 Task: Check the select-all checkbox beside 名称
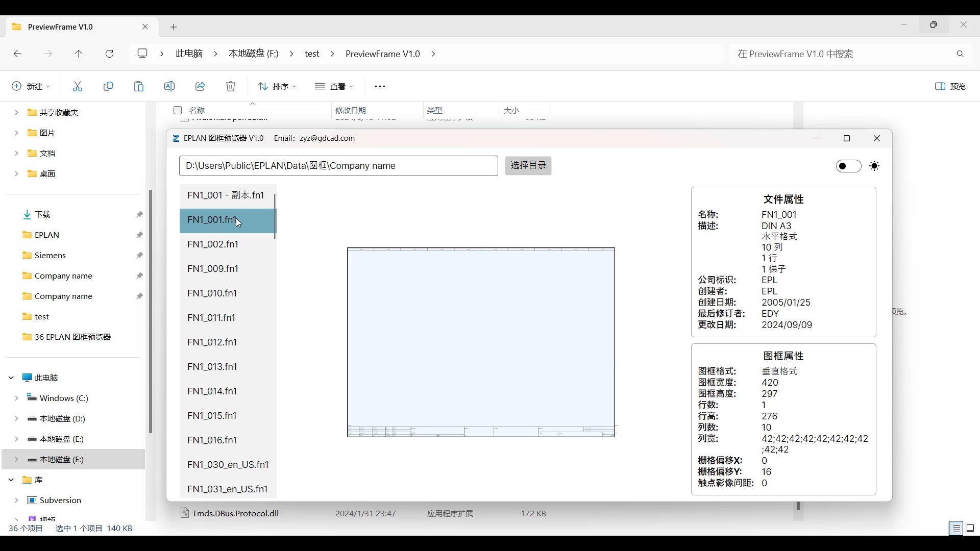click(x=178, y=110)
